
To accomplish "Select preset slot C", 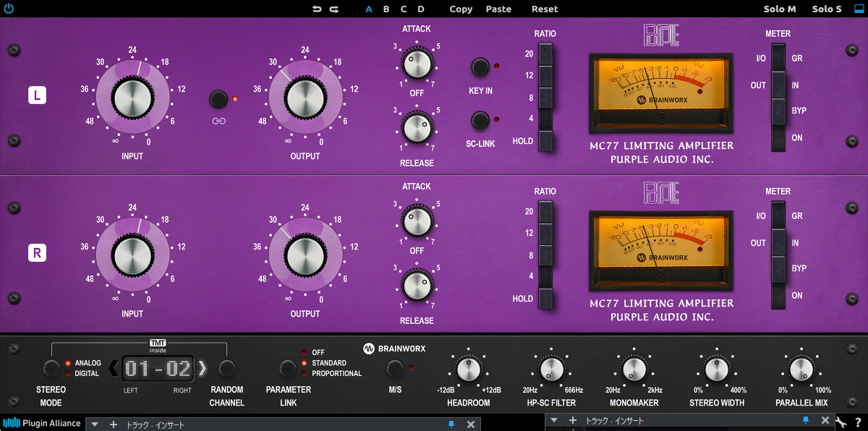I will [x=404, y=9].
